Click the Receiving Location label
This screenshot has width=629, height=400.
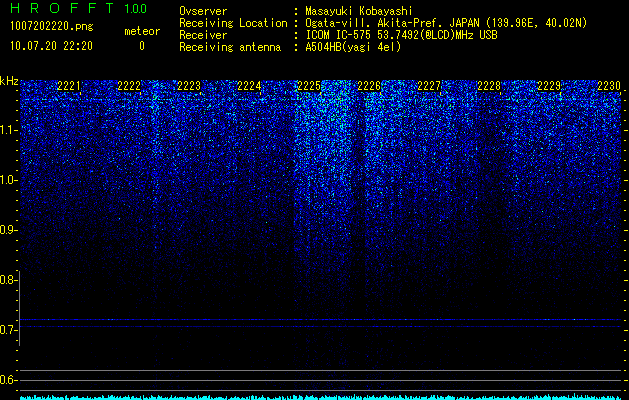233,23
